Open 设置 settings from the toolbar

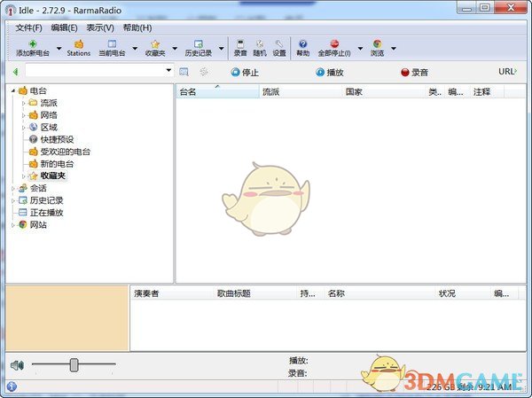[279, 43]
